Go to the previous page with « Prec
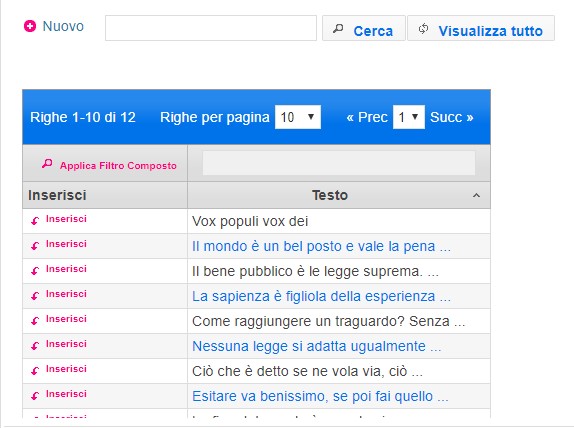This screenshot has height=428, width=574. tap(367, 117)
